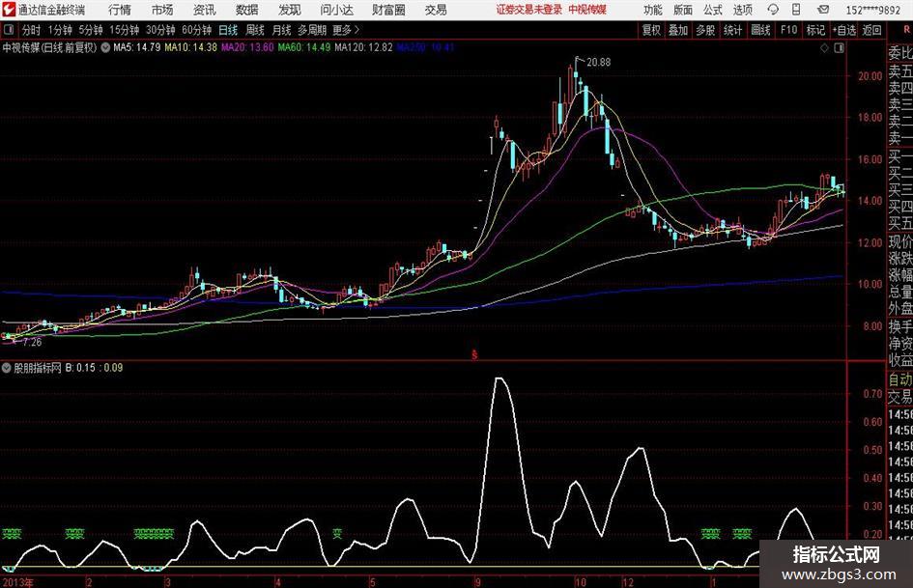Click the 20.88 high price label
Viewport: 913px width, 588px height.
click(599, 63)
